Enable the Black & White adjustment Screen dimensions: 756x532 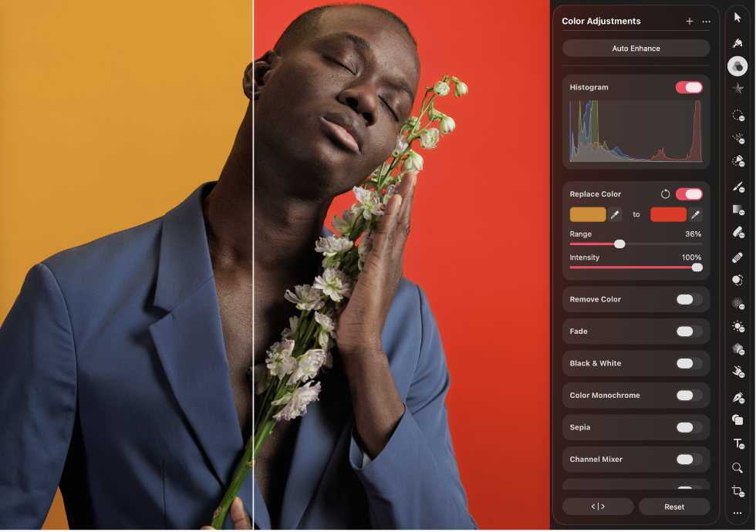pyautogui.click(x=690, y=363)
